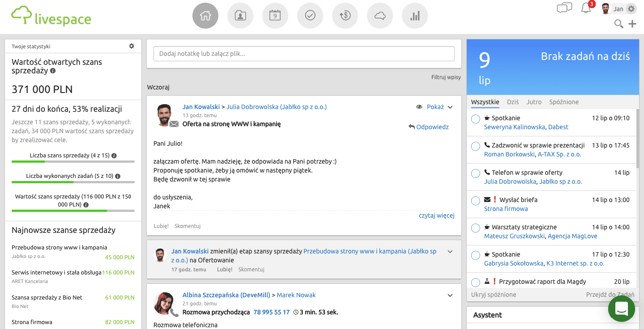The image size is (644, 329).
Task: Mark Telefon w sprawie oferty done
Action: 476,174
